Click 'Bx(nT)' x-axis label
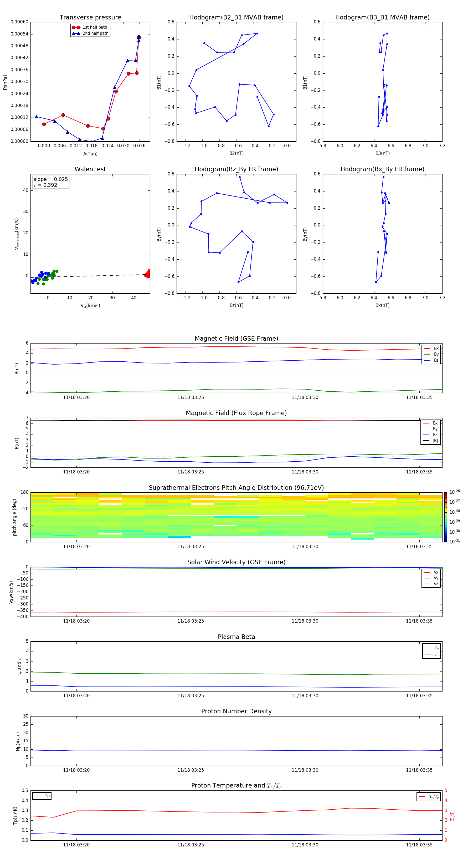 point(382,305)
